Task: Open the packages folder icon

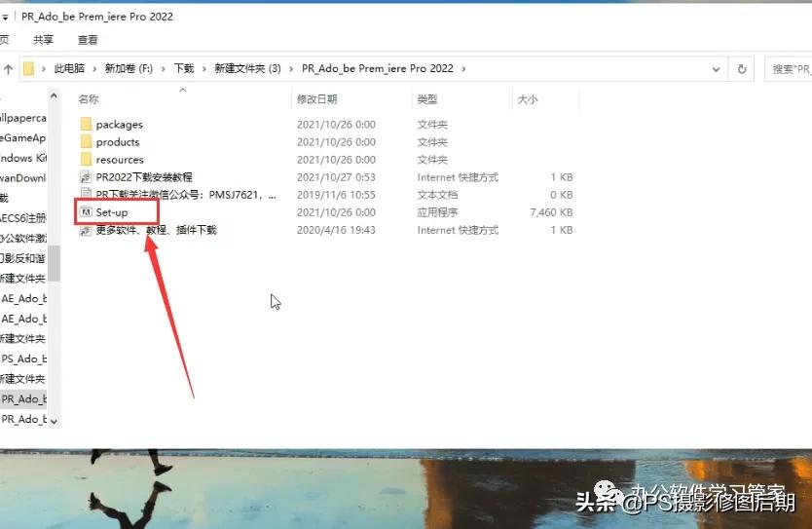Action: pos(86,124)
